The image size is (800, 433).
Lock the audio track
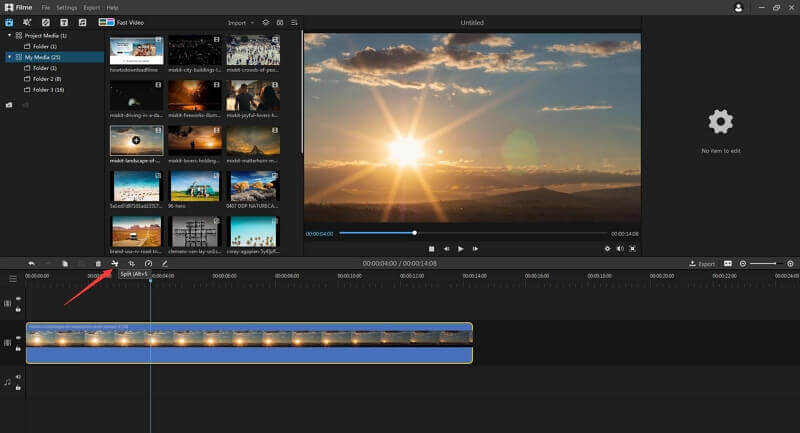tap(18, 388)
